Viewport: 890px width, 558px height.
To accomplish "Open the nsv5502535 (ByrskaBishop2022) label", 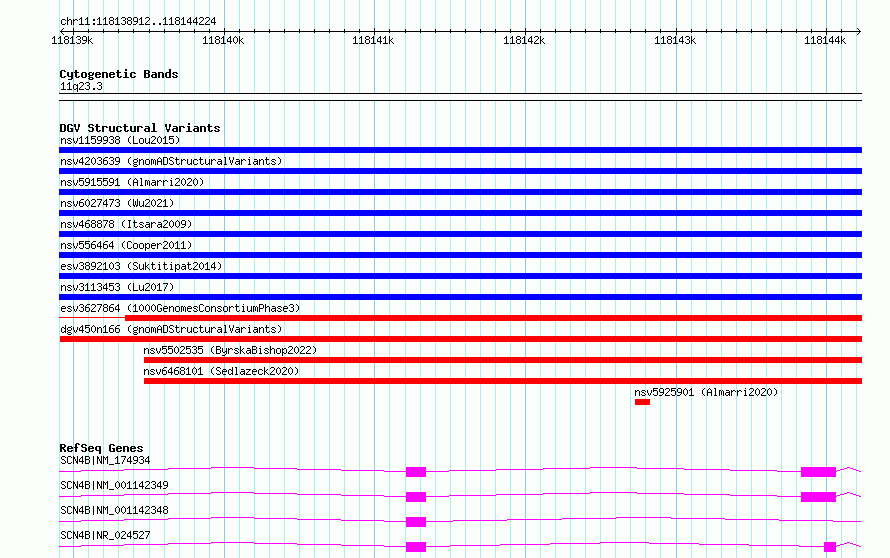I will (230, 350).
